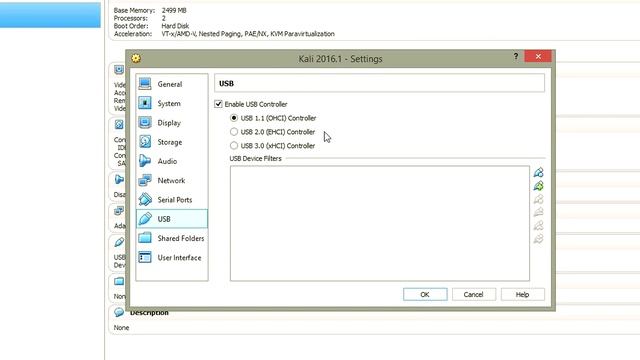The image size is (640, 360).
Task: Click the Shared folders icon in main window
Action: point(119,281)
